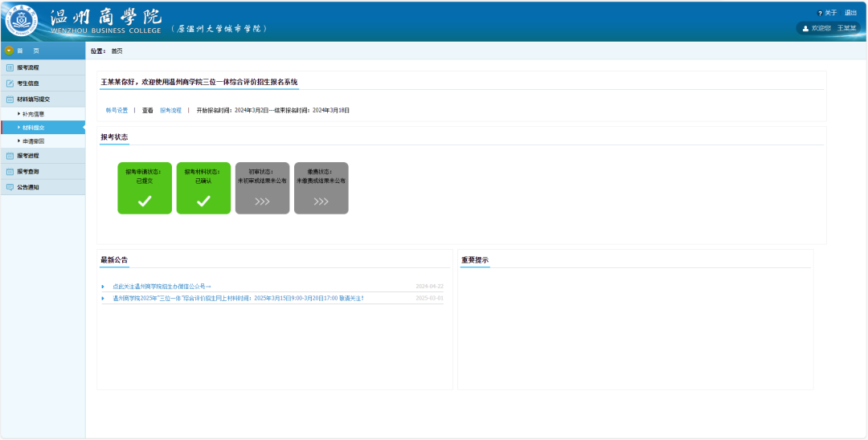Viewport: 868px width, 440px height.
Task: Click the gray 缴费状态 status tile
Action: point(321,188)
